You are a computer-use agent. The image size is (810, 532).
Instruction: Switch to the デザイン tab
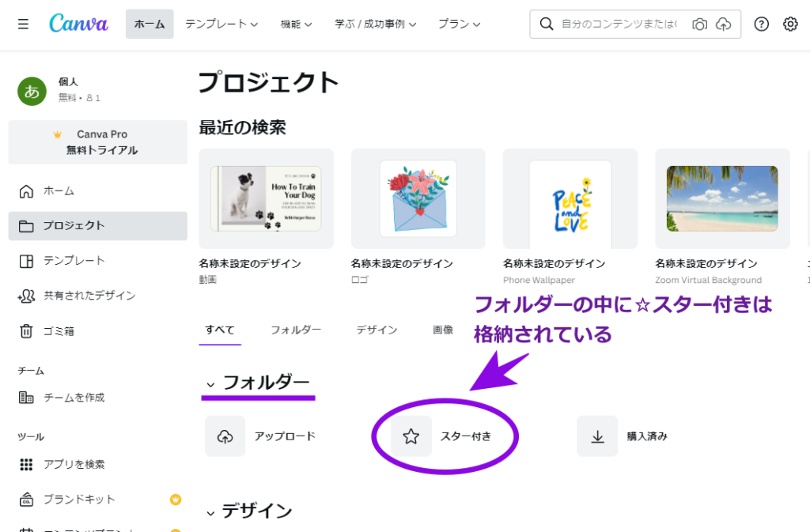pos(377,330)
